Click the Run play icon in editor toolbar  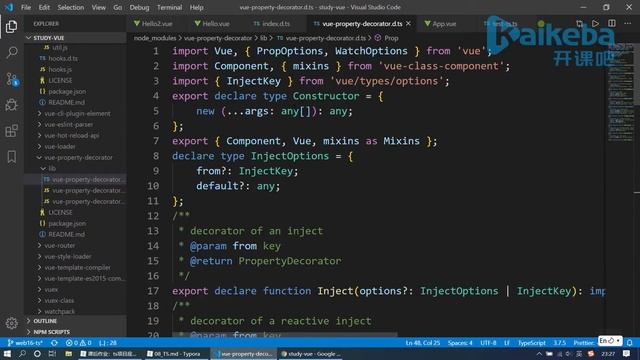(x=596, y=24)
